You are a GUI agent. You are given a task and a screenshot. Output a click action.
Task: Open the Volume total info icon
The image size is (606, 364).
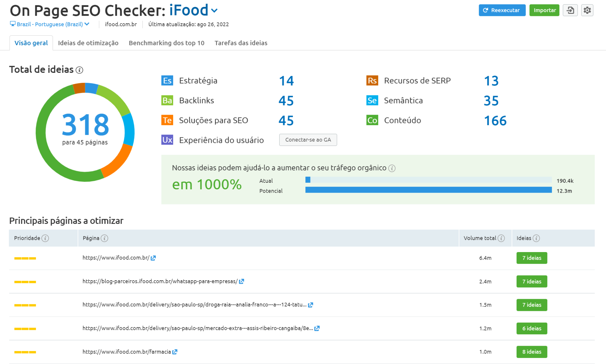point(501,238)
